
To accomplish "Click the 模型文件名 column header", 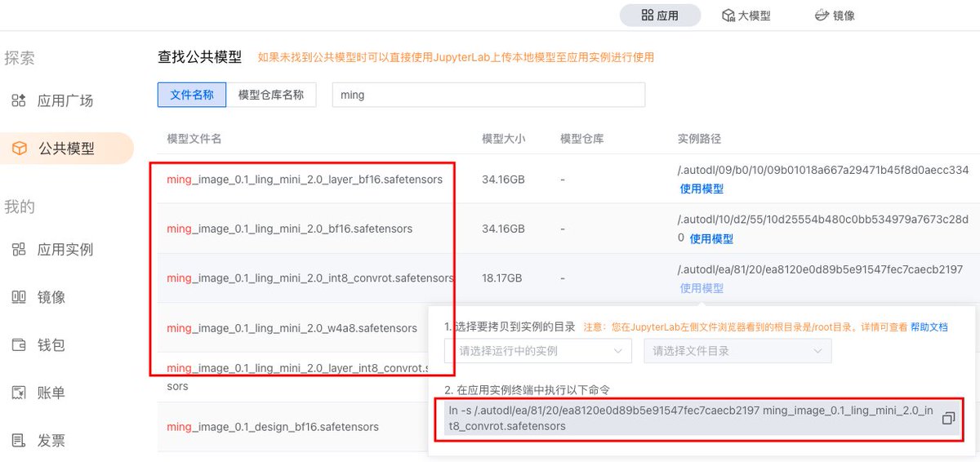I will point(194,139).
